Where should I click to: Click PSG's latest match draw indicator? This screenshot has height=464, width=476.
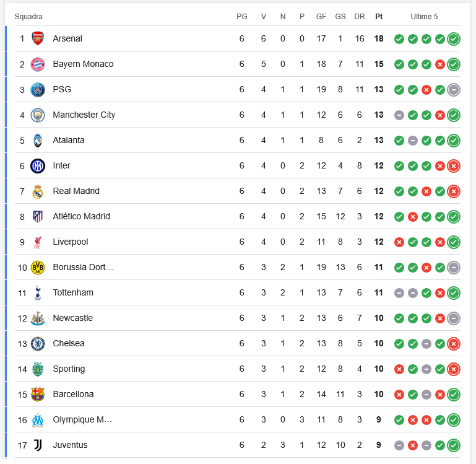tap(454, 90)
